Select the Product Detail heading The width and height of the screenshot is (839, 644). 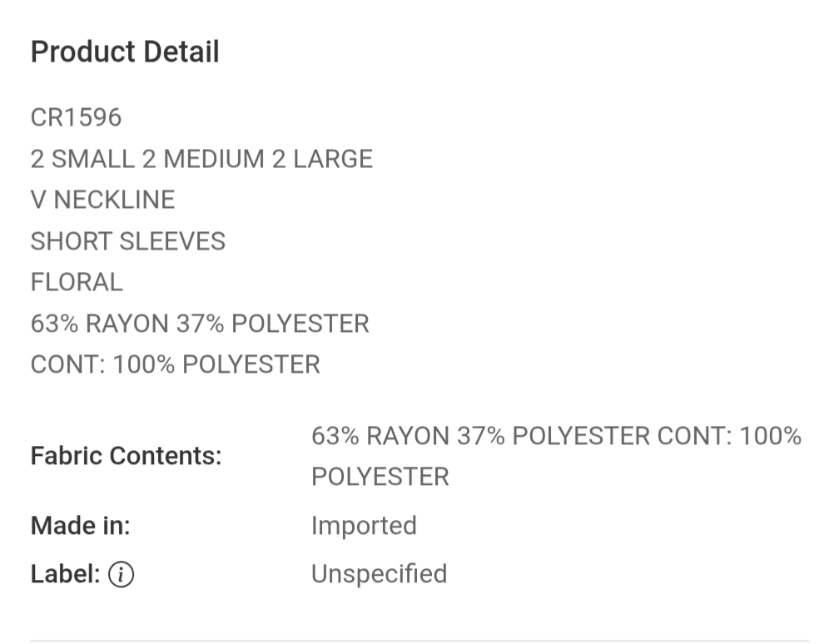click(125, 52)
